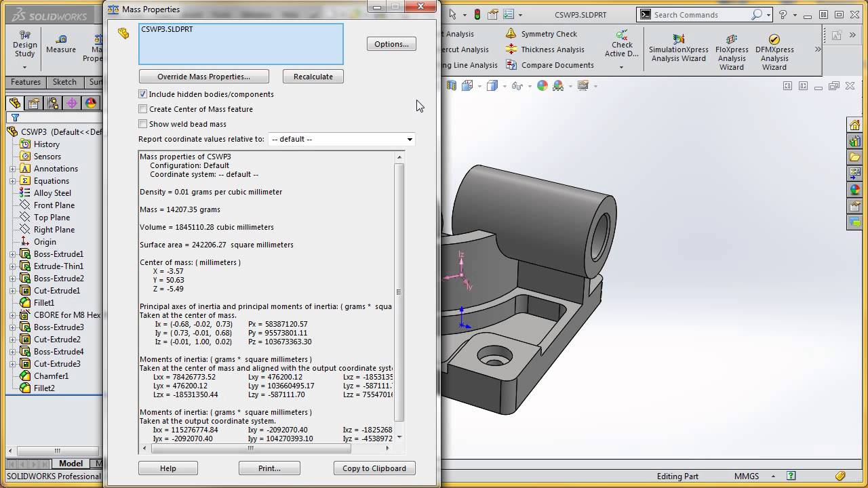This screenshot has width=868, height=488.
Task: Open Edit Appearance color ball in view toolbar
Action: tap(542, 85)
